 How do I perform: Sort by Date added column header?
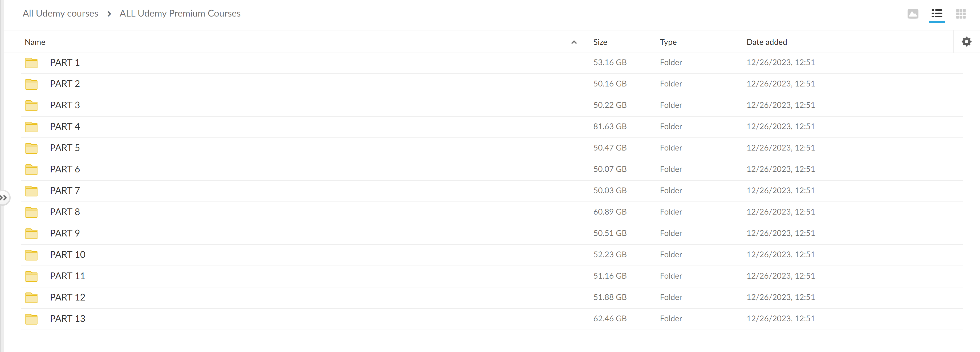(x=767, y=42)
